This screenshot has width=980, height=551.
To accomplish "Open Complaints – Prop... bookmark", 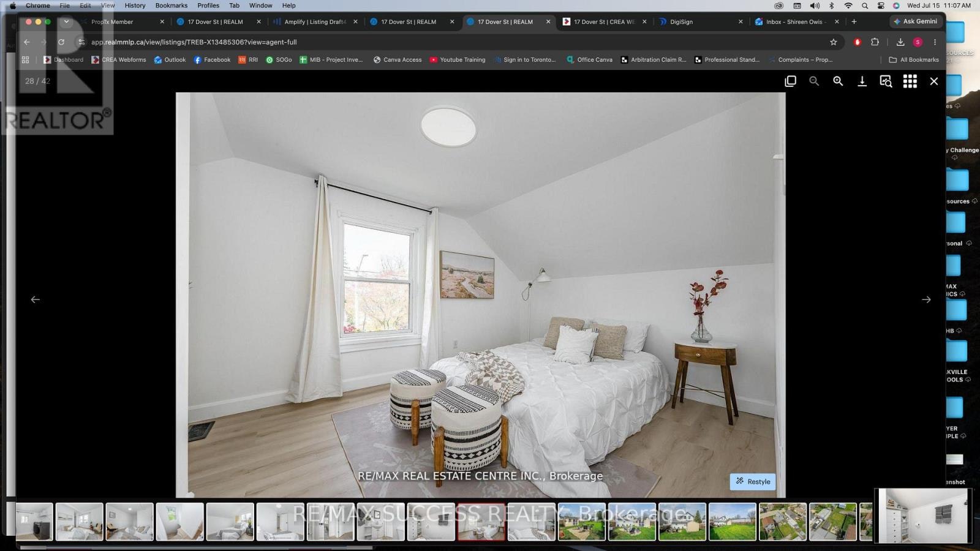I will click(x=800, y=59).
